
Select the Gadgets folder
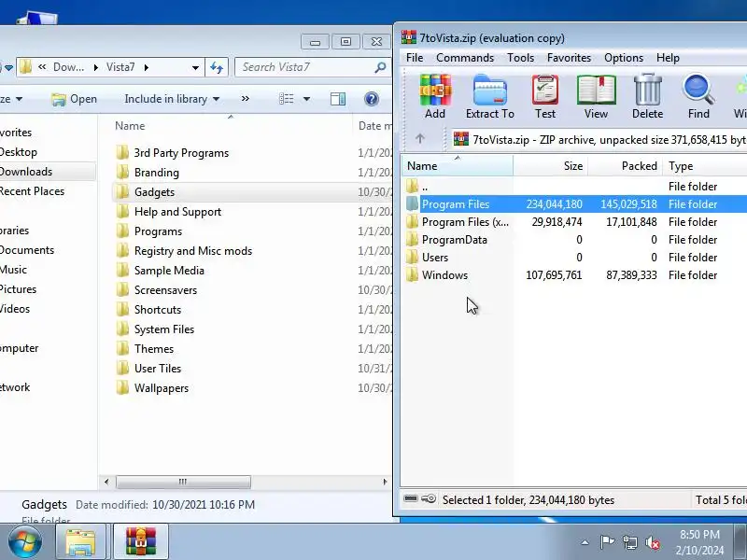(252, 192)
